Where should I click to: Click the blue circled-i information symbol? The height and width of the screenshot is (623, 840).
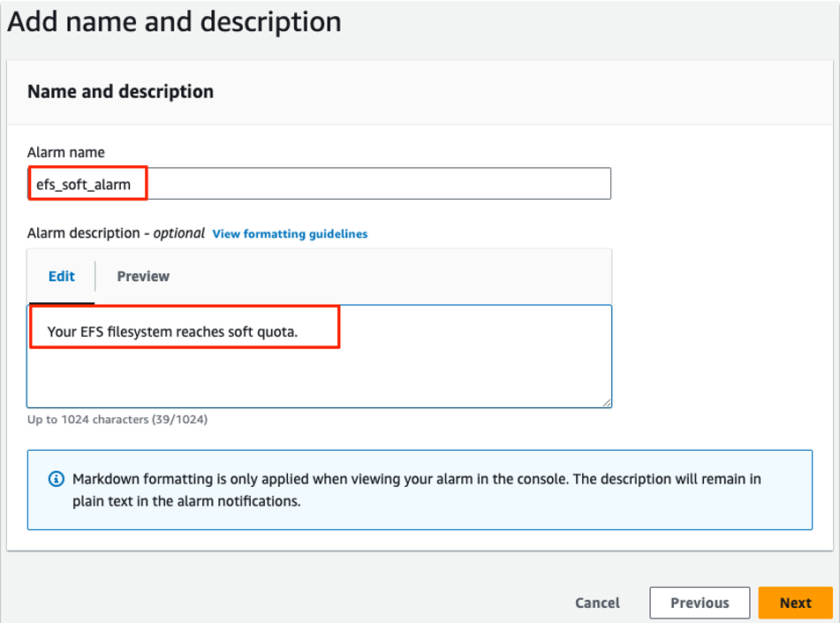(57, 478)
